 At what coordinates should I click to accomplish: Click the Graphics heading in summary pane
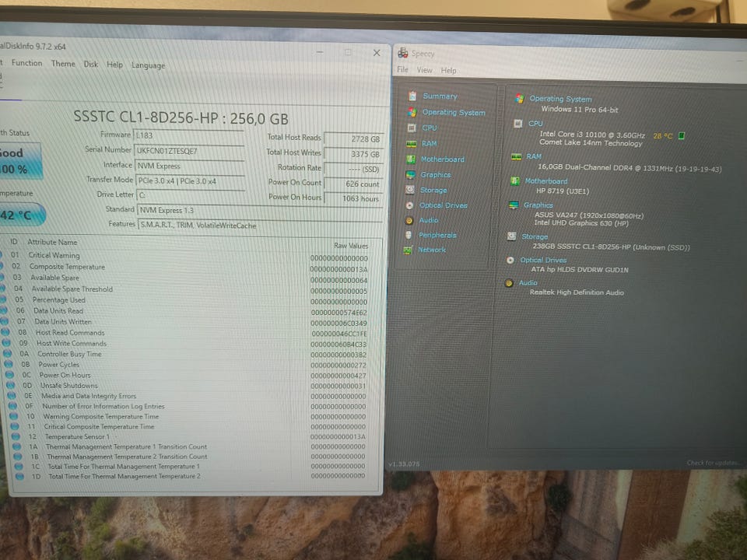click(538, 205)
